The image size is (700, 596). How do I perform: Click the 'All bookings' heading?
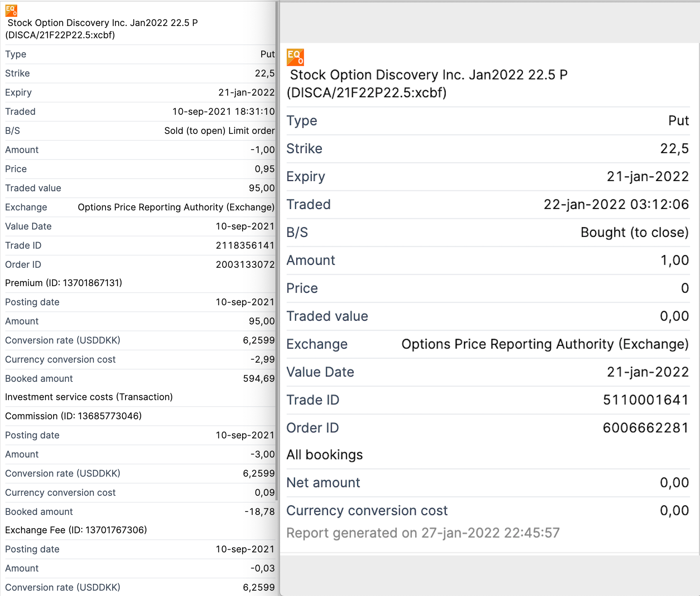point(325,455)
